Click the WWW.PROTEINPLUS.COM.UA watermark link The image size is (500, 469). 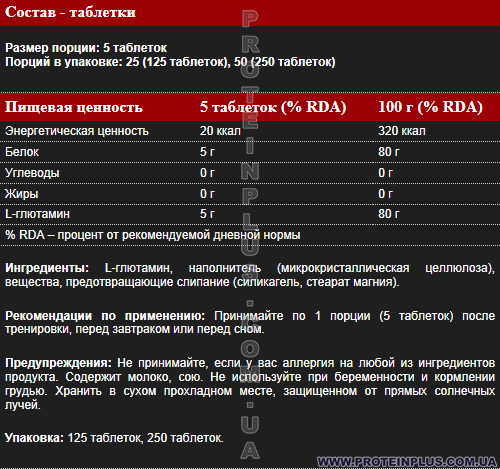click(x=407, y=462)
